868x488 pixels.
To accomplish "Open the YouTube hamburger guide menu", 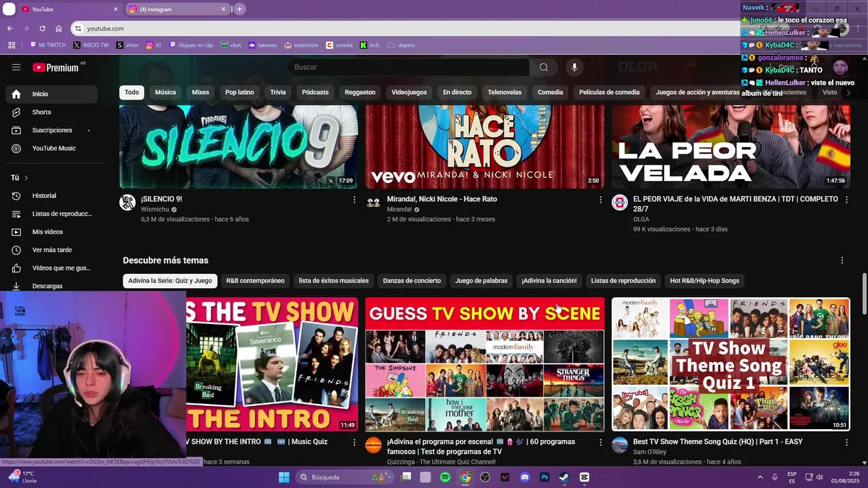I will coord(16,67).
